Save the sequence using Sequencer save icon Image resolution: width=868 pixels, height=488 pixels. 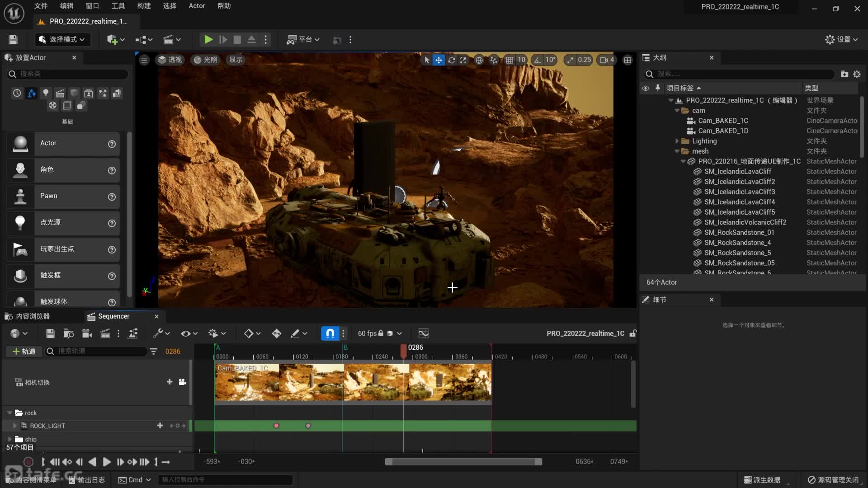tap(50, 333)
